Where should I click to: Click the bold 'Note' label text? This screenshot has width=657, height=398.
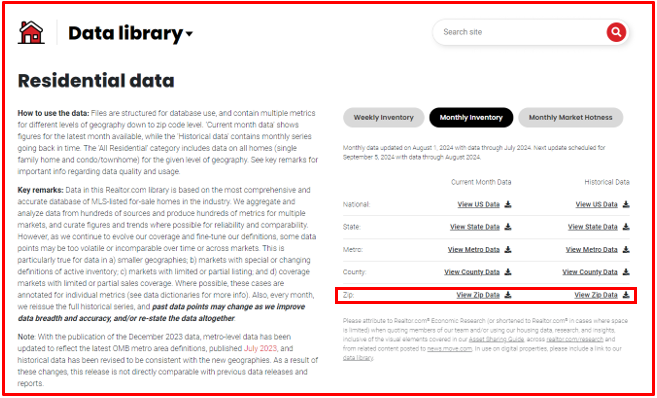(26, 337)
